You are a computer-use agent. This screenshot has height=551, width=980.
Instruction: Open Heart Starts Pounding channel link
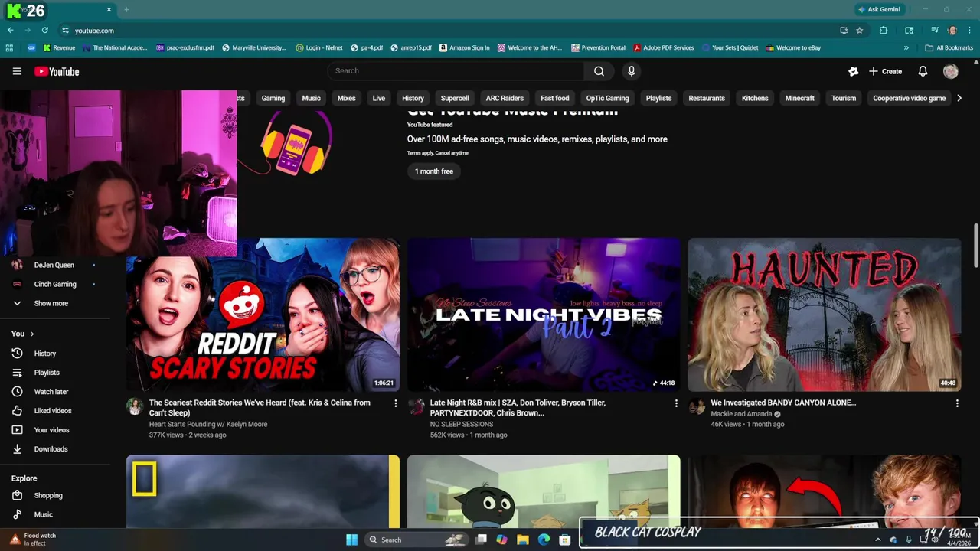208,424
